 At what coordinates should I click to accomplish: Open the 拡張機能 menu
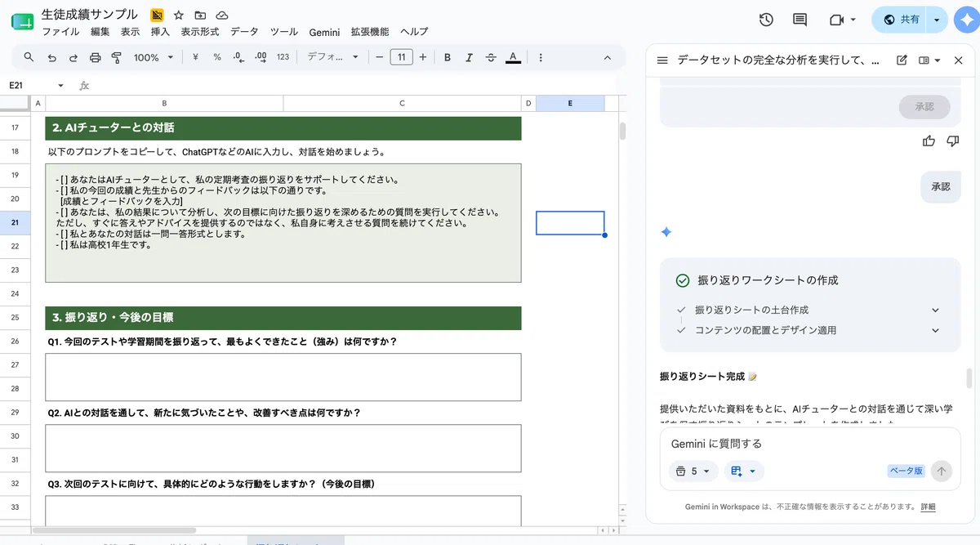[370, 32]
